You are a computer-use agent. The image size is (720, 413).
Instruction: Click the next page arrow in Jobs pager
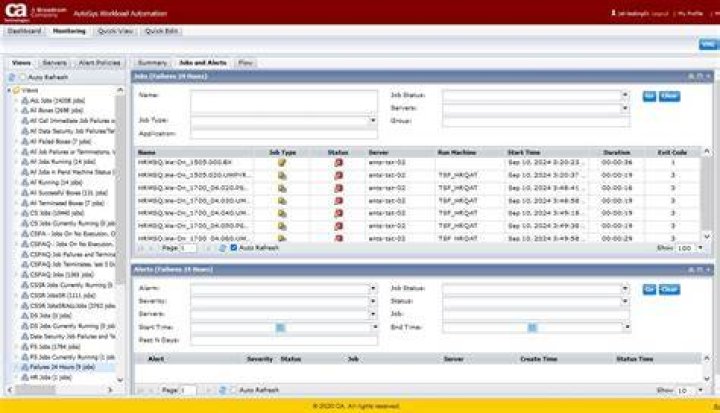[208, 248]
